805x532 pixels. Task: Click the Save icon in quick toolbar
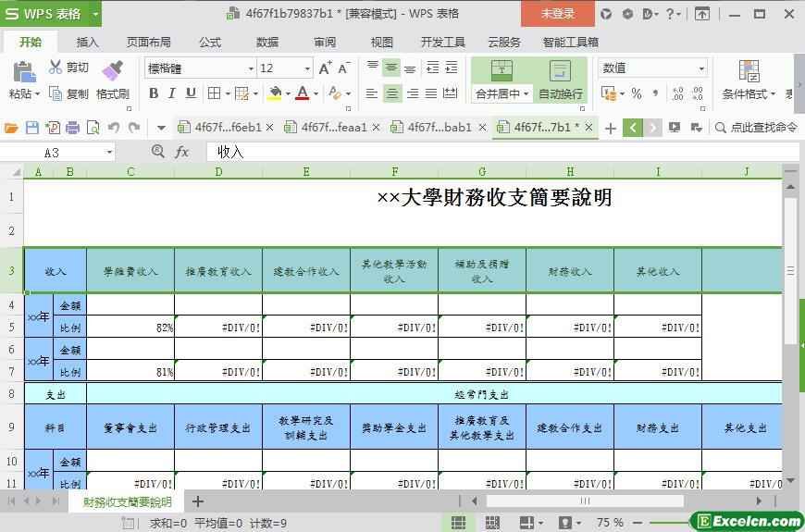tap(32, 128)
